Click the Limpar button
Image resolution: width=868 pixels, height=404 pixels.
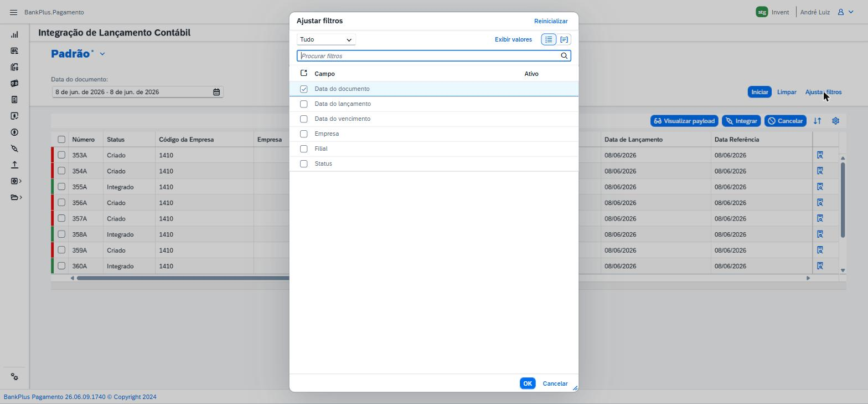(787, 92)
